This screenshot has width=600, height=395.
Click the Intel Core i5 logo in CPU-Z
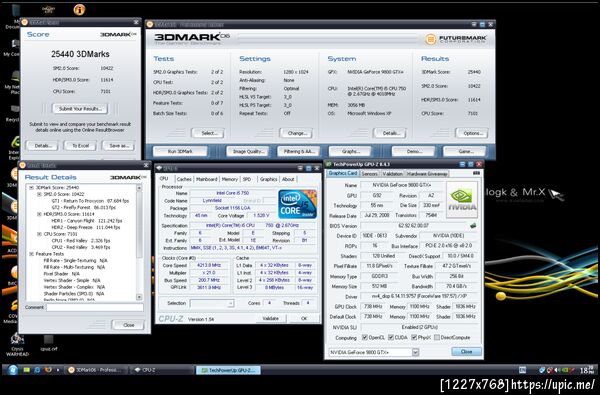coord(297,204)
